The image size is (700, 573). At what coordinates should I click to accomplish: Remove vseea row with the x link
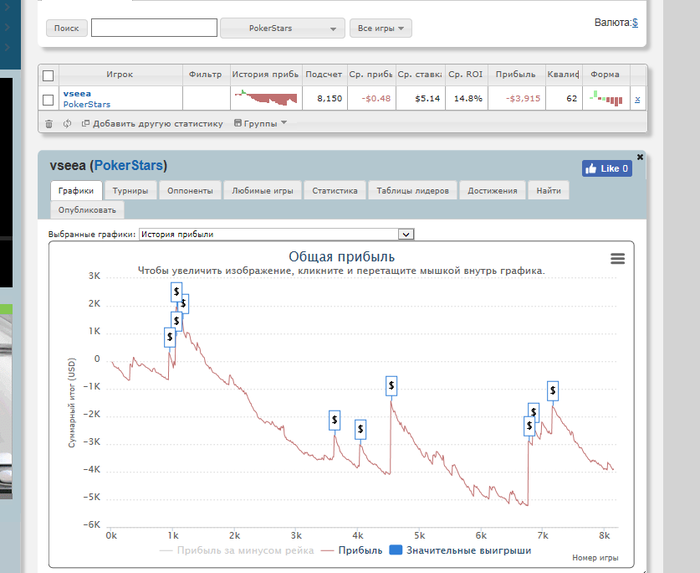(638, 99)
